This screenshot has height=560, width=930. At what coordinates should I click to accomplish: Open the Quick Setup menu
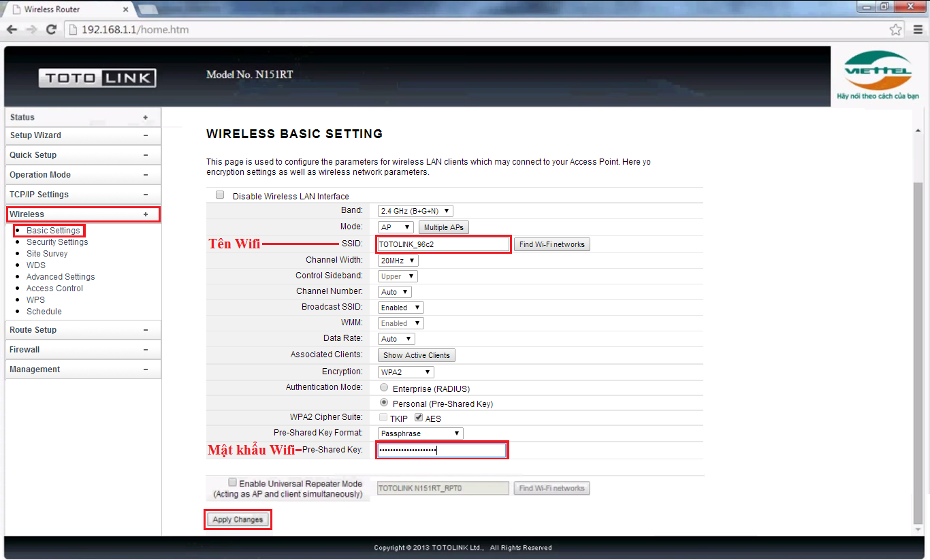tap(83, 155)
